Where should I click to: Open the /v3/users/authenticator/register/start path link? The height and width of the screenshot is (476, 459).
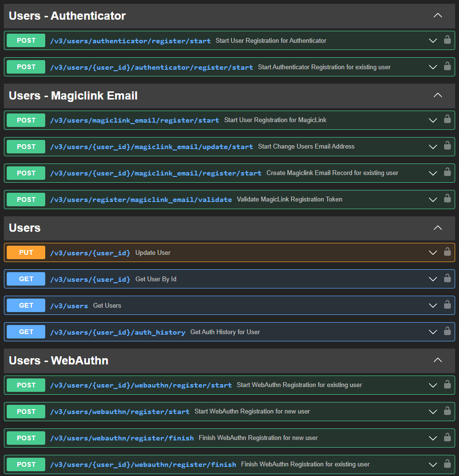[x=130, y=41]
